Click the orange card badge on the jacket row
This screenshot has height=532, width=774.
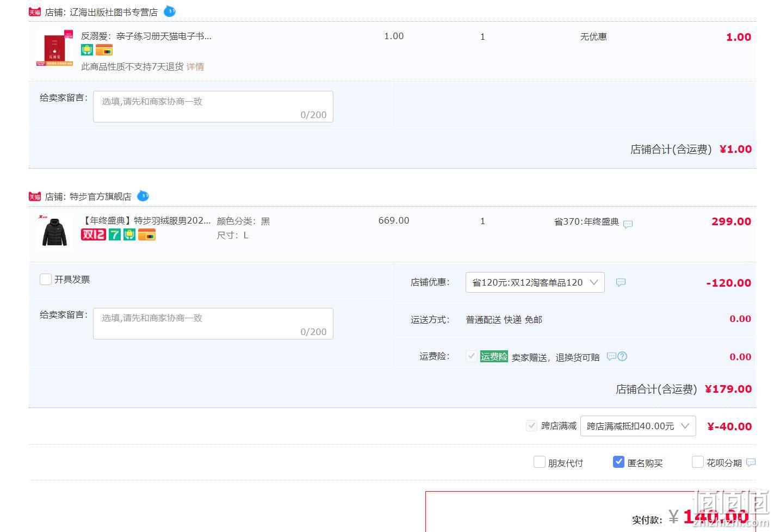pyautogui.click(x=147, y=234)
